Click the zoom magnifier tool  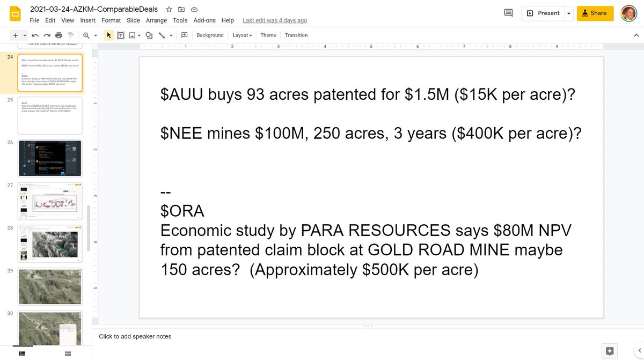[x=86, y=35]
